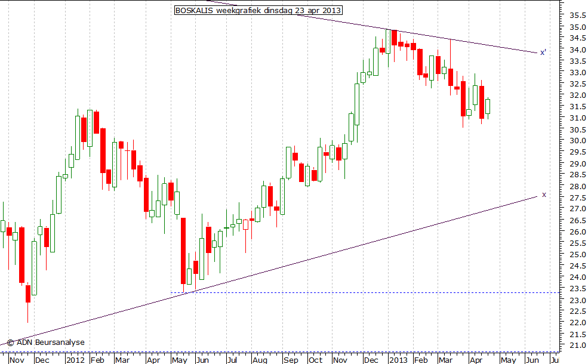
Task: Click the 33.0 price axis label
Action: click(577, 72)
